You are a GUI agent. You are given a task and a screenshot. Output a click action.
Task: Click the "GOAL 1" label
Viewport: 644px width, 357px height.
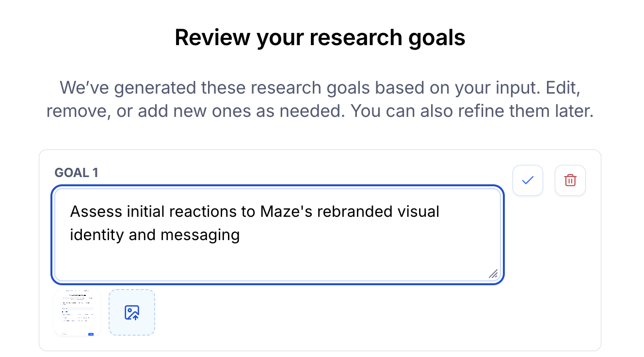pyautogui.click(x=76, y=173)
